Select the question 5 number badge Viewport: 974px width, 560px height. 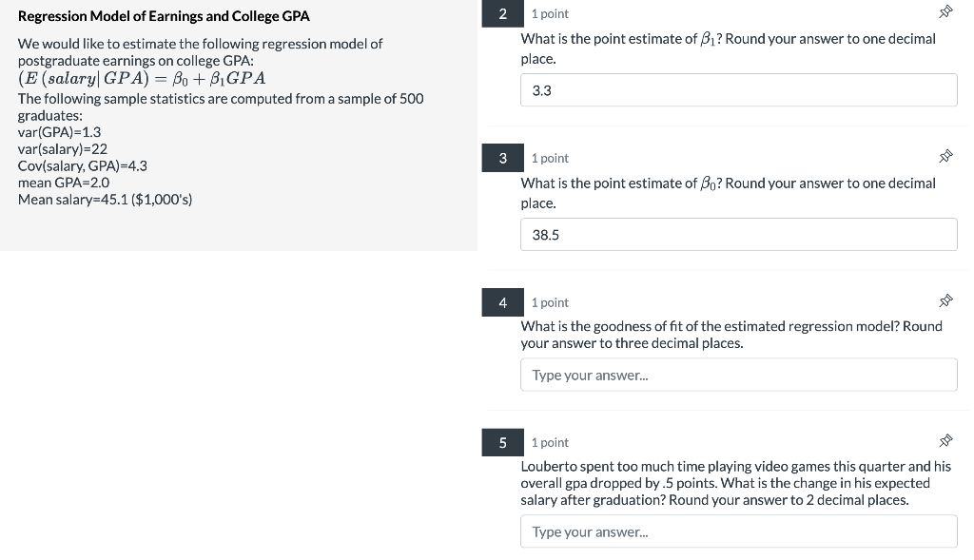pos(502,442)
